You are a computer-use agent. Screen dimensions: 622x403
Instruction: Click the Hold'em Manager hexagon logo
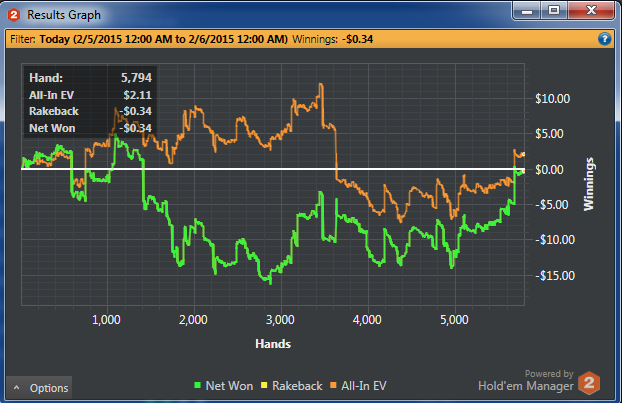click(x=589, y=383)
